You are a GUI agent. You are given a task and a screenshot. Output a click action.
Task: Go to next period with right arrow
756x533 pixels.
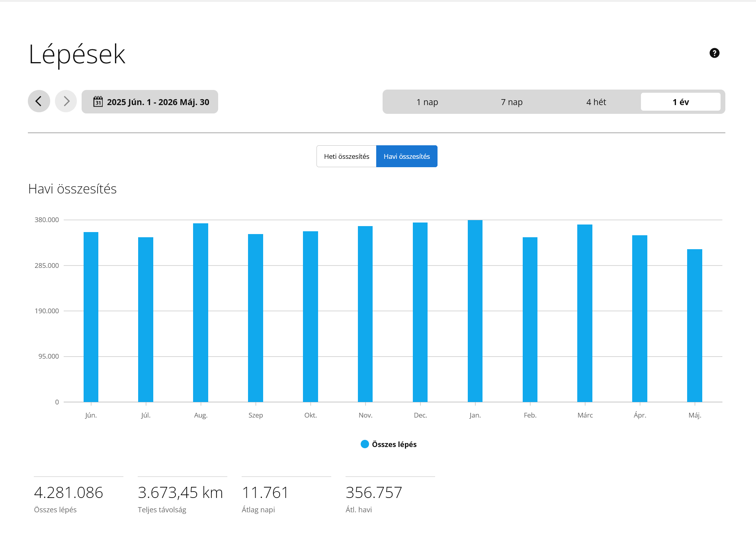(66, 102)
